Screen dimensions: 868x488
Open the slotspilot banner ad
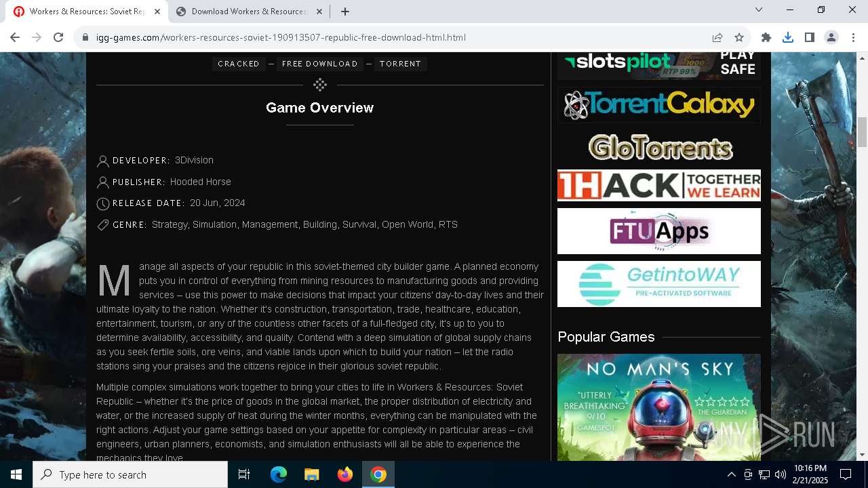(659, 66)
